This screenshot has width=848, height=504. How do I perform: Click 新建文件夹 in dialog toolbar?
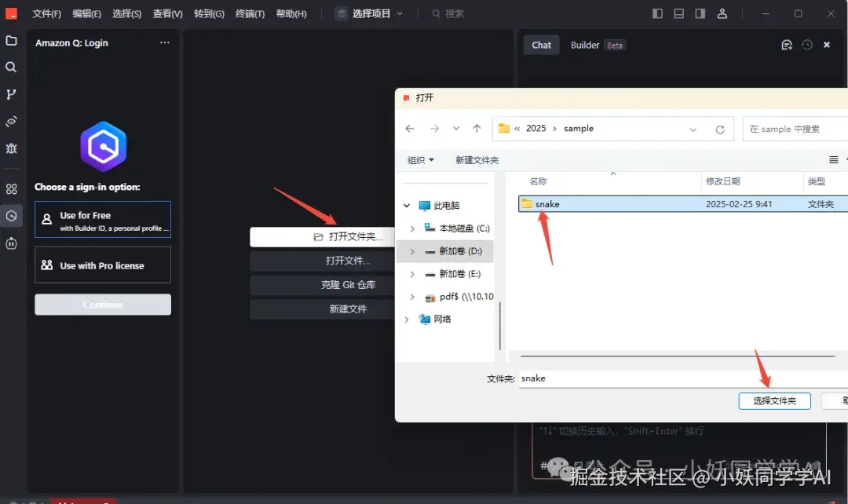tap(477, 160)
